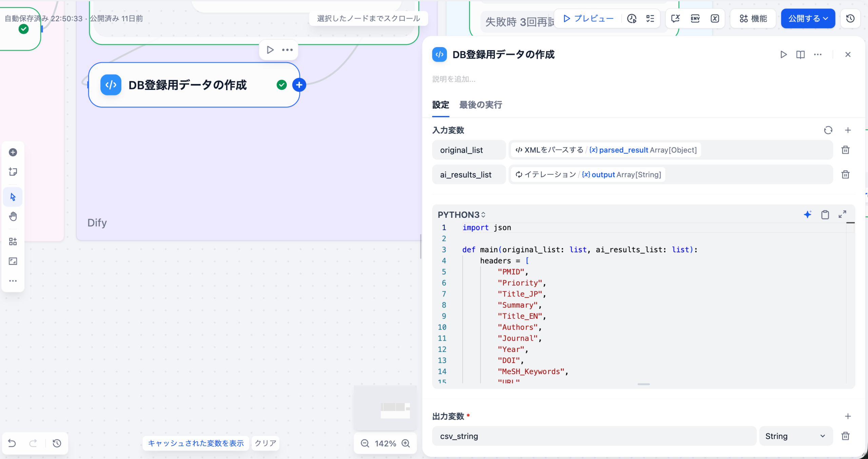The image size is (868, 459).
Task: Zoom out the canvas with minus icon
Action: (x=365, y=443)
